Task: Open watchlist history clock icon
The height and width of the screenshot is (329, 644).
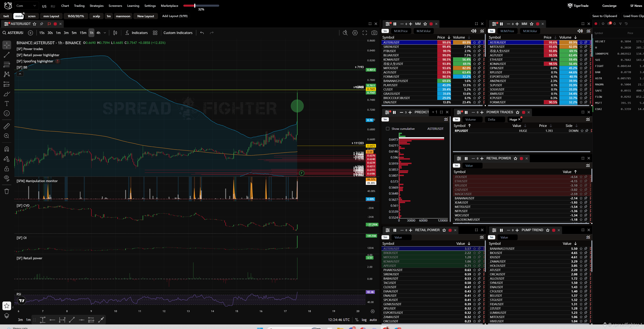Action: click(626, 24)
